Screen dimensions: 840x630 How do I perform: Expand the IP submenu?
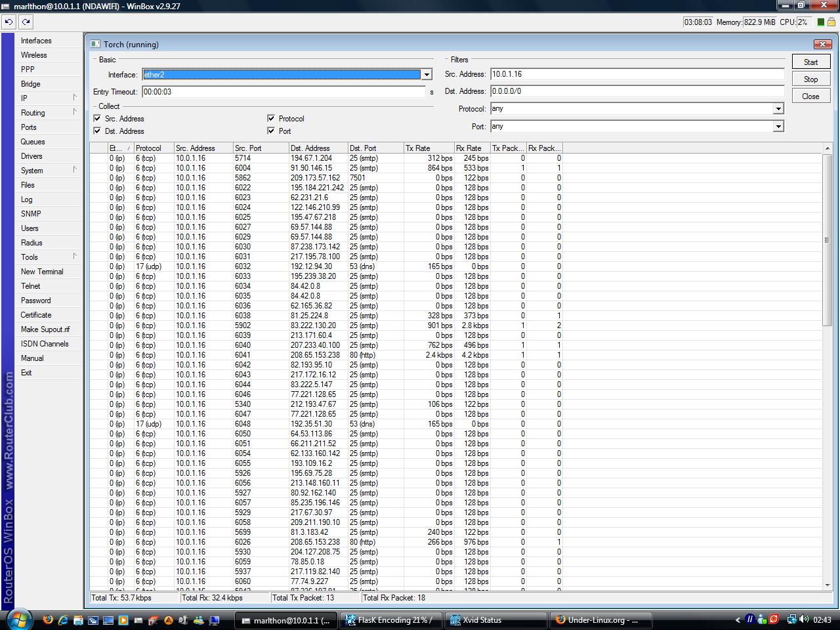[49, 98]
